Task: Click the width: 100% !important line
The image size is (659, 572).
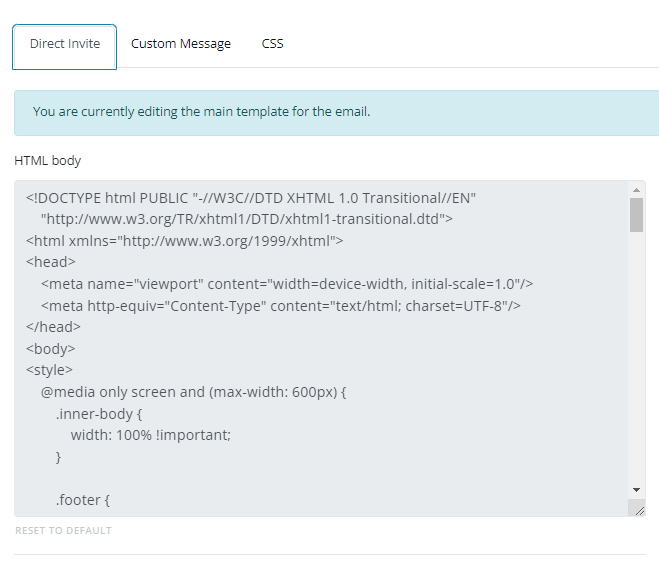Action: pos(151,435)
